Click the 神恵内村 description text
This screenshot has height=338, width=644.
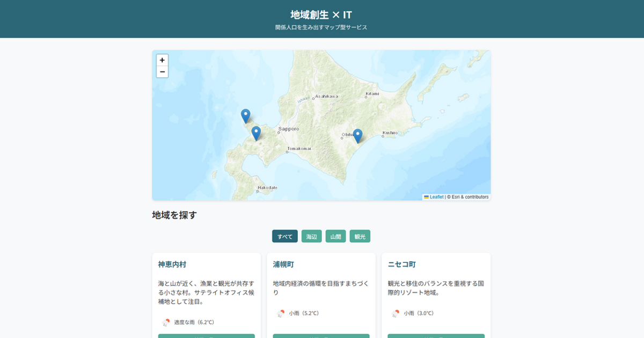(x=206, y=292)
